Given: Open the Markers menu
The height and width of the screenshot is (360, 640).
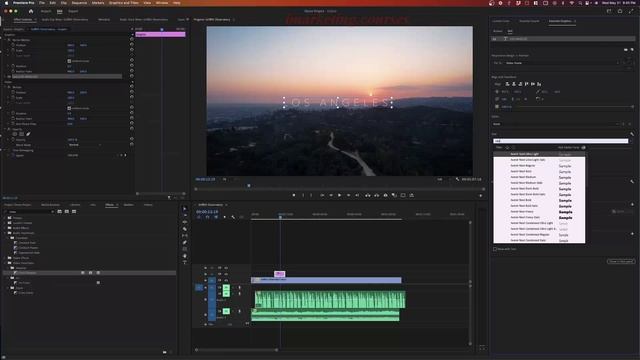Looking at the screenshot, I should point(98,3).
